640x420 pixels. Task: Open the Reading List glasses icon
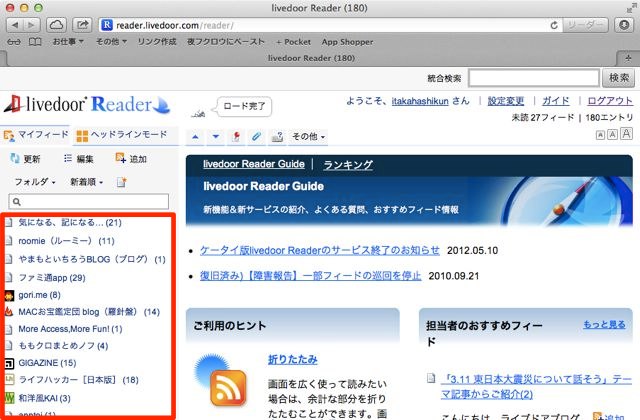click(x=13, y=42)
